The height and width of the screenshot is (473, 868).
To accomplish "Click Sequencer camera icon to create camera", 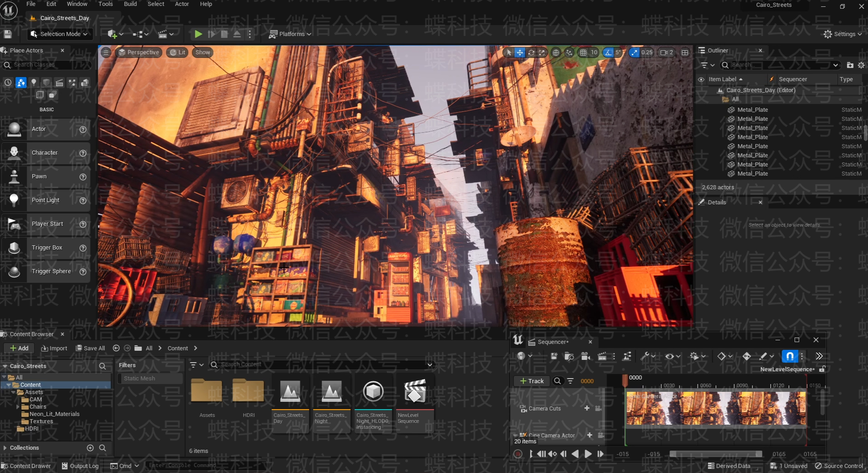I will (586, 356).
